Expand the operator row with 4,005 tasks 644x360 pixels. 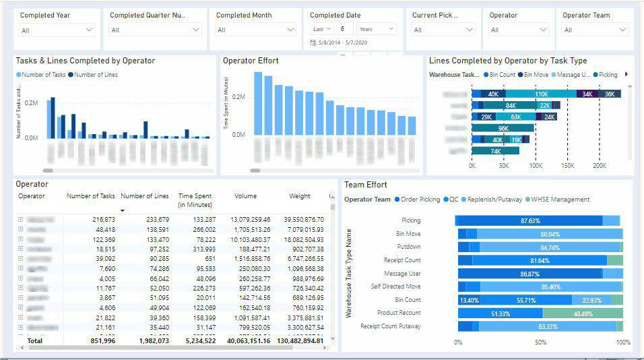tap(20, 278)
